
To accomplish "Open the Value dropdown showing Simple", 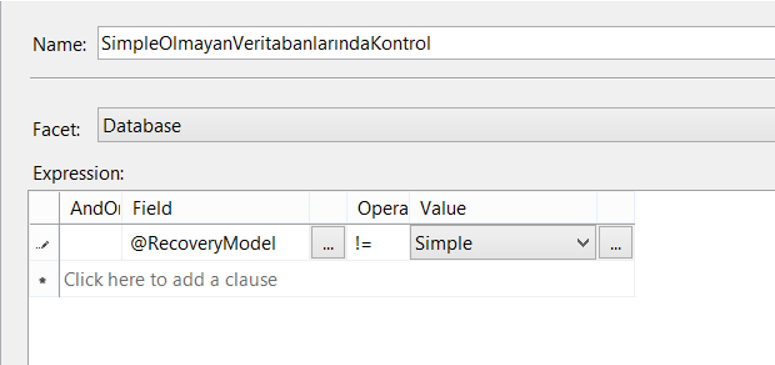I will click(503, 242).
